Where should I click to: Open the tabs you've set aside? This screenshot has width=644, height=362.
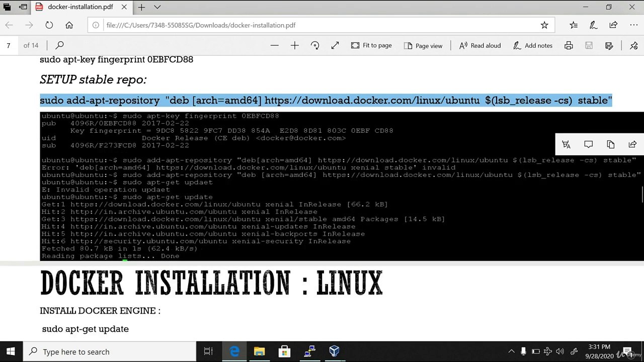[7, 7]
